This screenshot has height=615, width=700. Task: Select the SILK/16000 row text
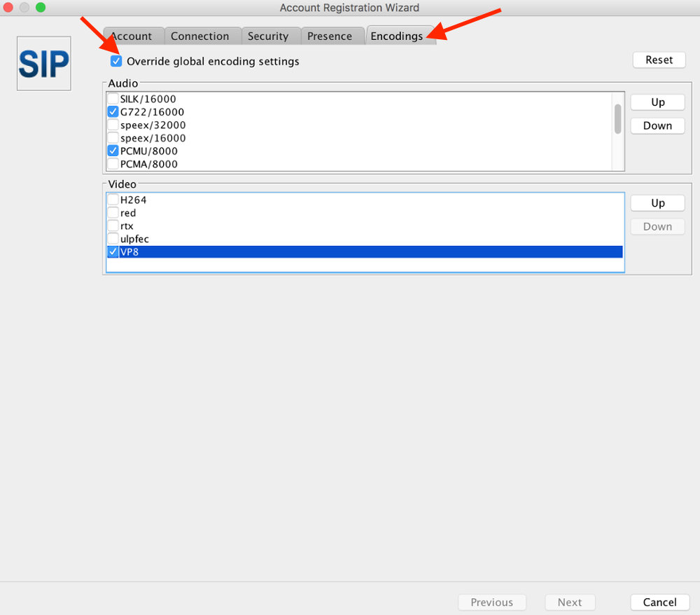148,99
